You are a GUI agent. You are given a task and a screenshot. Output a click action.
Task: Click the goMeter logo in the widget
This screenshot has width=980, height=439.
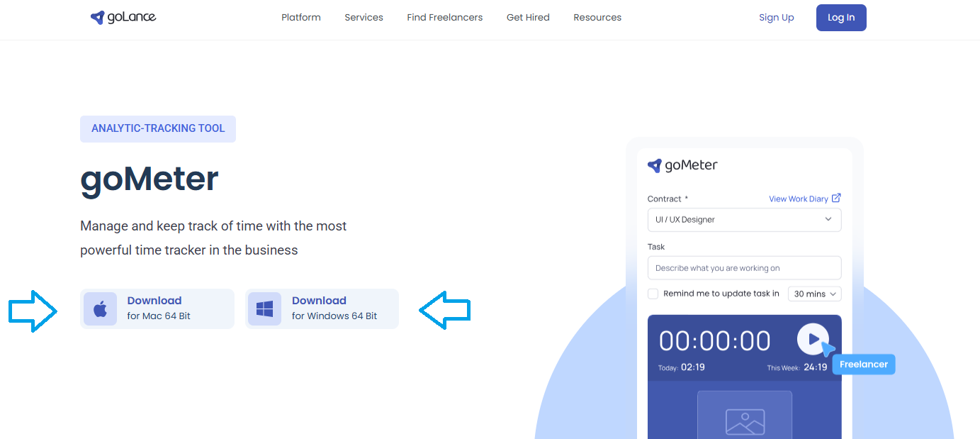(682, 165)
